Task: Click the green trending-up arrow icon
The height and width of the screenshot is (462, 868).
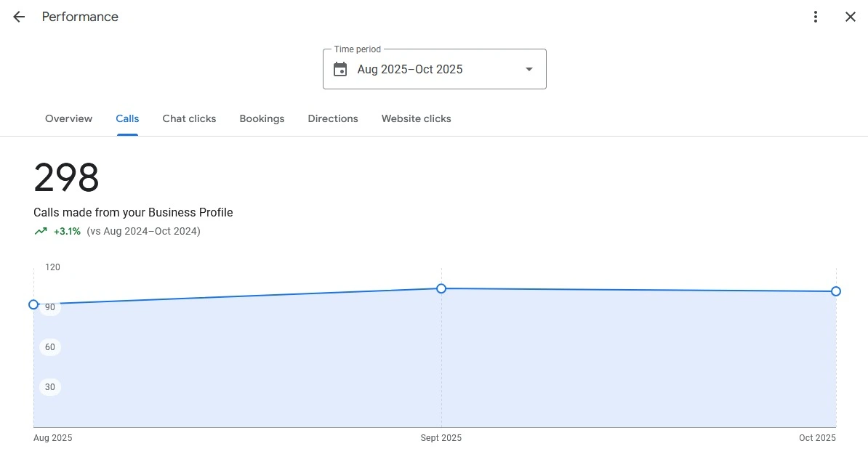Action: pos(41,231)
